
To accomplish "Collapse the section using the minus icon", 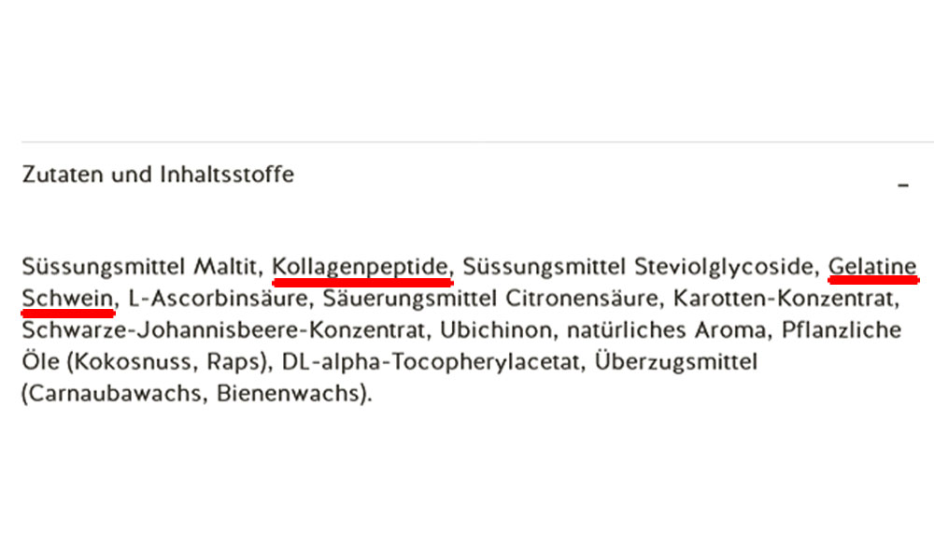I will click(903, 186).
